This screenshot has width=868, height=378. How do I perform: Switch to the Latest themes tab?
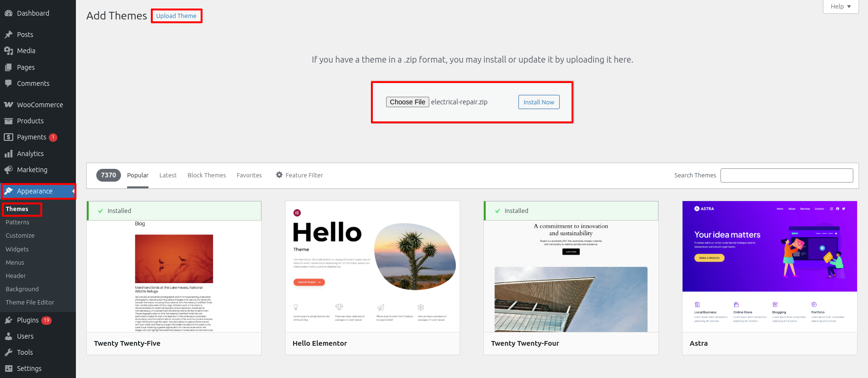coord(168,175)
